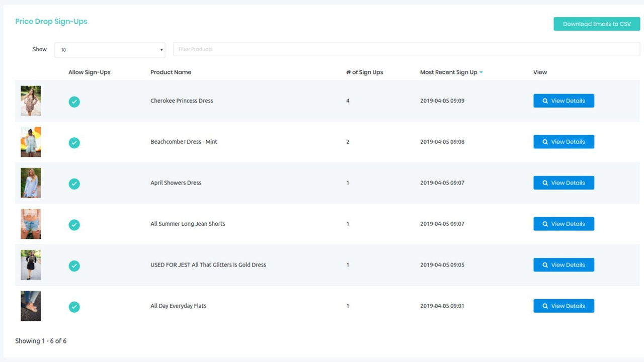The image size is (644, 362).
Task: Click the sort arrow on Most Recent Sign Up
Action: 481,72
